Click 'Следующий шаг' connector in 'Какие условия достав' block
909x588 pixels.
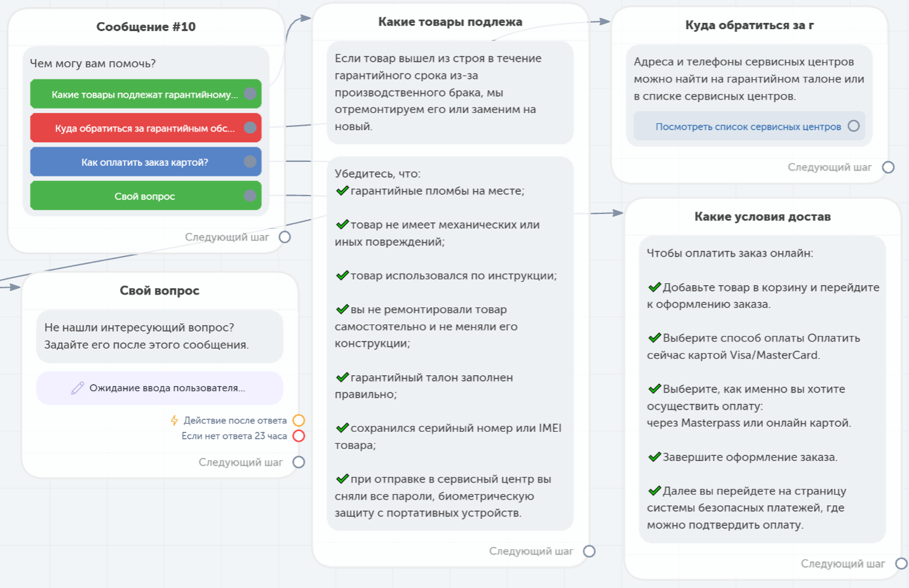pyautogui.click(x=901, y=564)
